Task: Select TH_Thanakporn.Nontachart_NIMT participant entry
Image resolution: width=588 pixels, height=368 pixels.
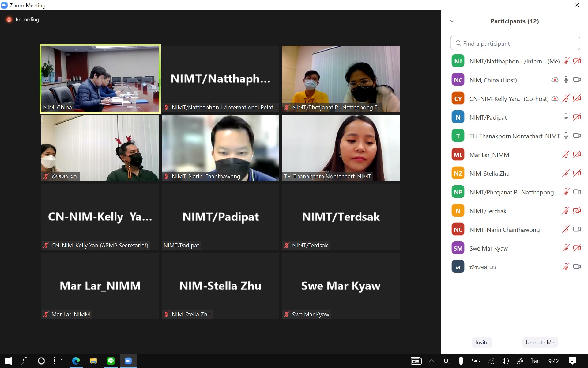Action: (x=514, y=136)
